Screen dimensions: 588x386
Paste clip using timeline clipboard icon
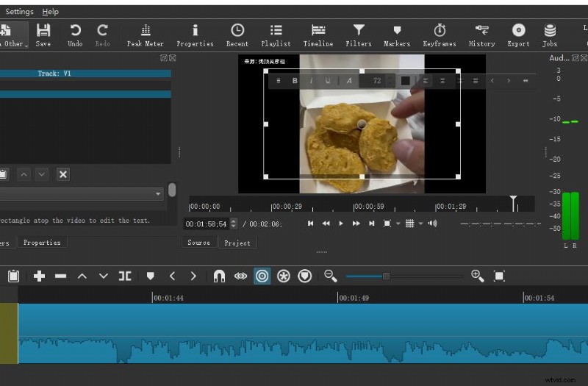pyautogui.click(x=13, y=276)
